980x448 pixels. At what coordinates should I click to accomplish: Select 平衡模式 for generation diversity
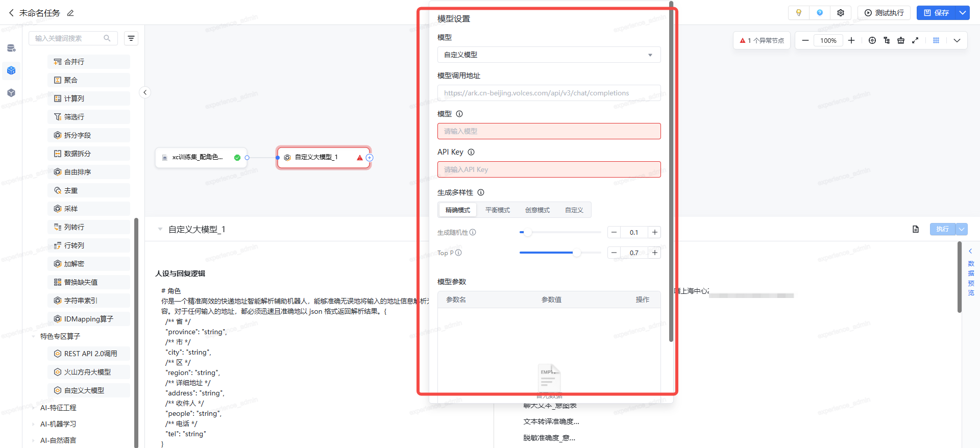pos(498,210)
